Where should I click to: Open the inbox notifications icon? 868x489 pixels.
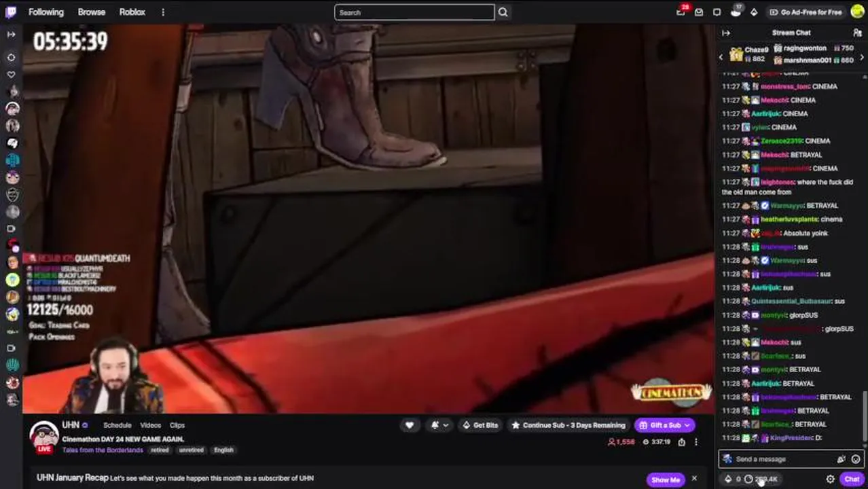pos(699,12)
